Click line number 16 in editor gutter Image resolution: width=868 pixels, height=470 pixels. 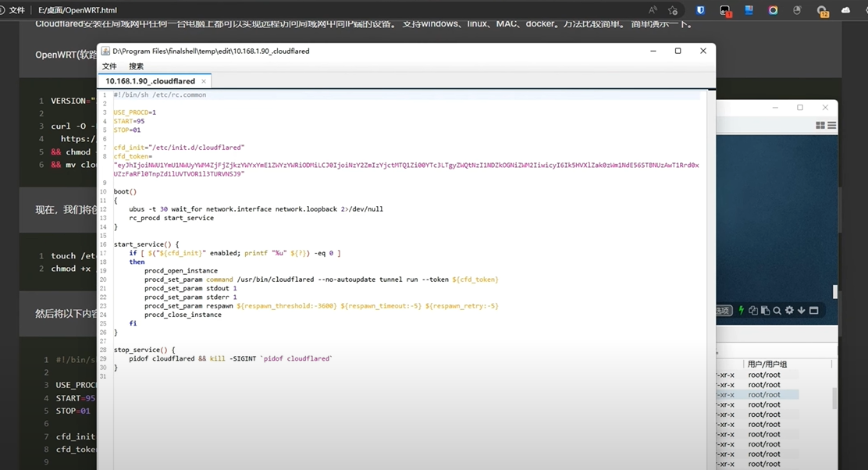pos(103,244)
